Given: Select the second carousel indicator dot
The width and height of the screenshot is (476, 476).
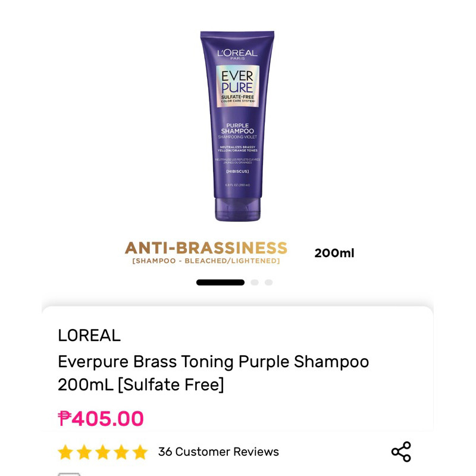Looking at the screenshot, I should point(255,282).
